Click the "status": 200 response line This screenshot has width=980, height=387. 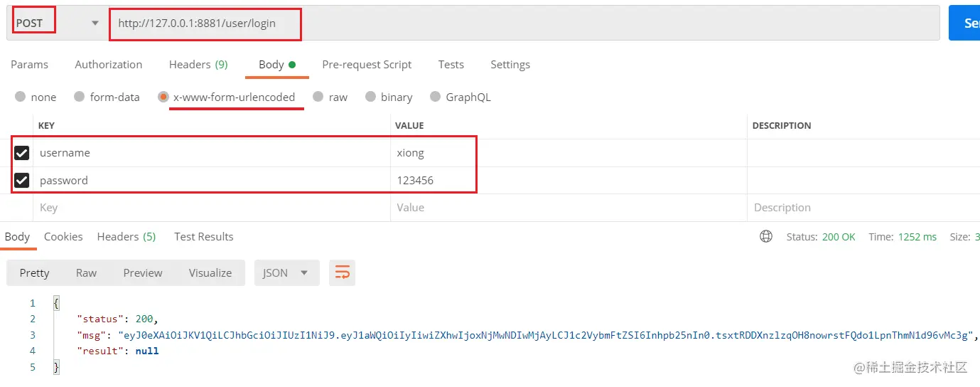point(117,319)
